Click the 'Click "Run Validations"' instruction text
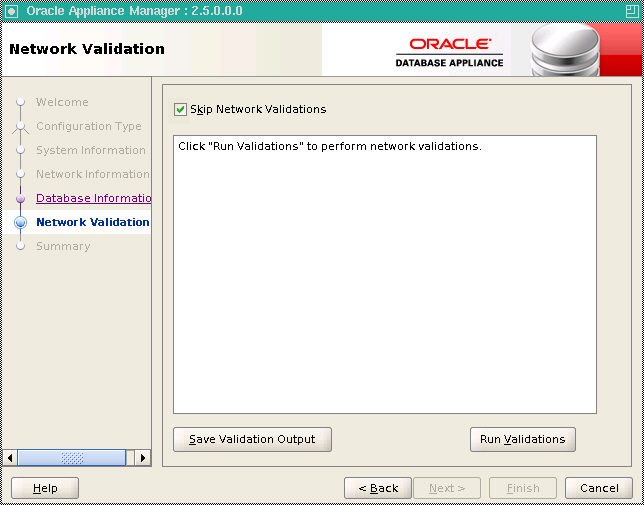Image resolution: width=644 pixels, height=505 pixels. (330, 147)
